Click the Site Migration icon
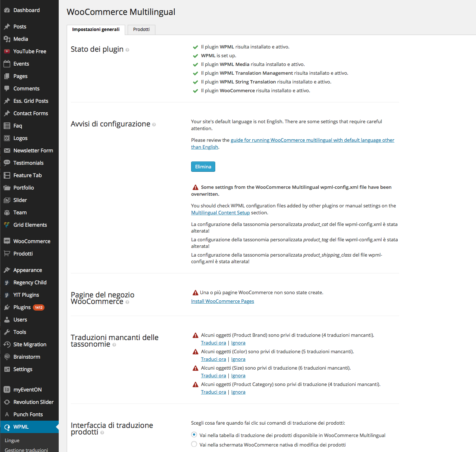This screenshot has height=452, width=476. coord(7,344)
